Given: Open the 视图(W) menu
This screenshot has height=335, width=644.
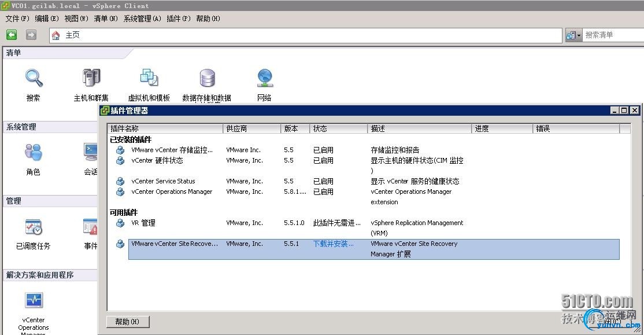Looking at the screenshot, I should pos(76,19).
